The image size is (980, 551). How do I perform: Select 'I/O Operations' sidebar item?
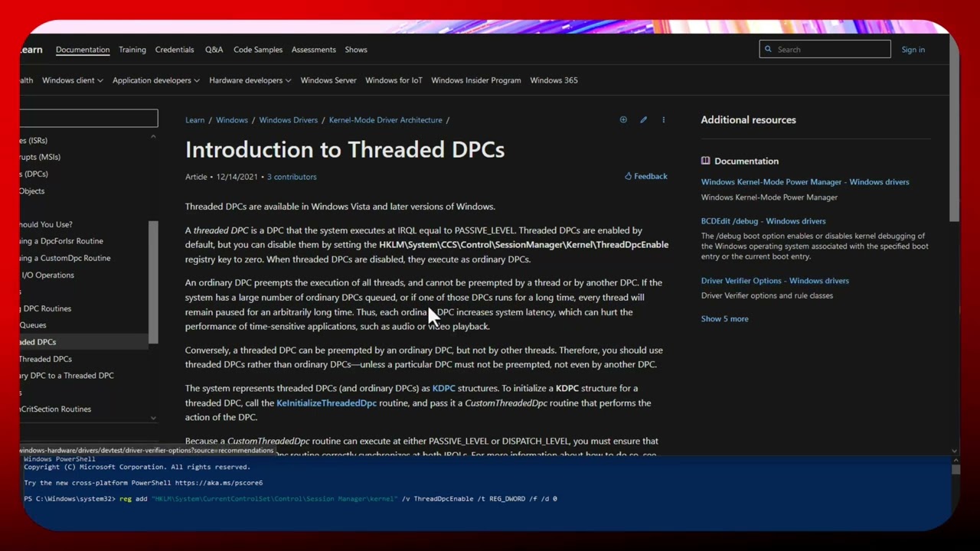point(47,275)
